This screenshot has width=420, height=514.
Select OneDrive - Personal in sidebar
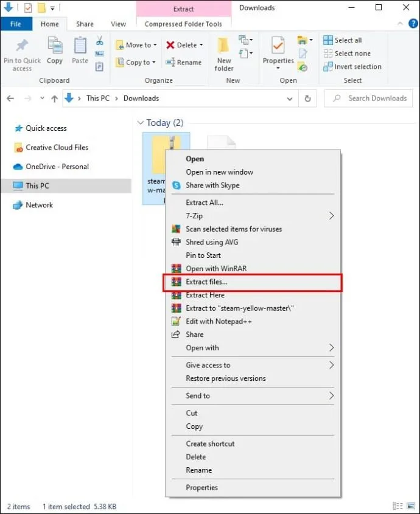pyautogui.click(x=57, y=167)
